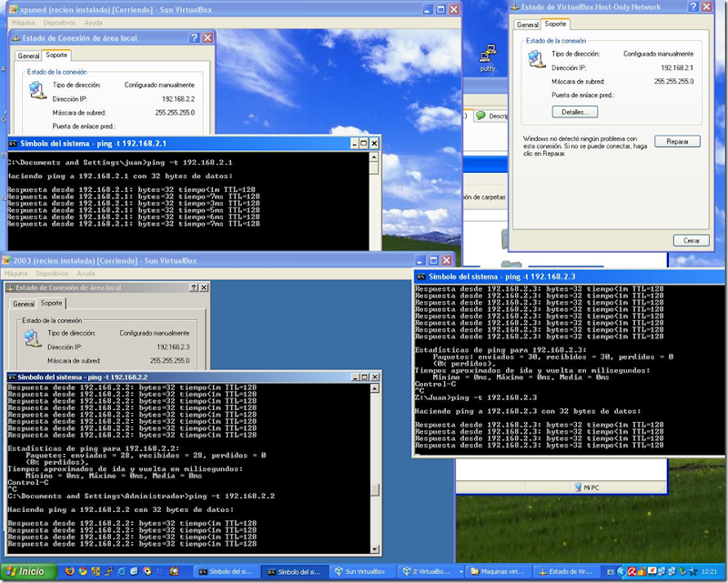
Task: Open 'Maquinas virt...' folder taskbar button
Action: pos(499,572)
